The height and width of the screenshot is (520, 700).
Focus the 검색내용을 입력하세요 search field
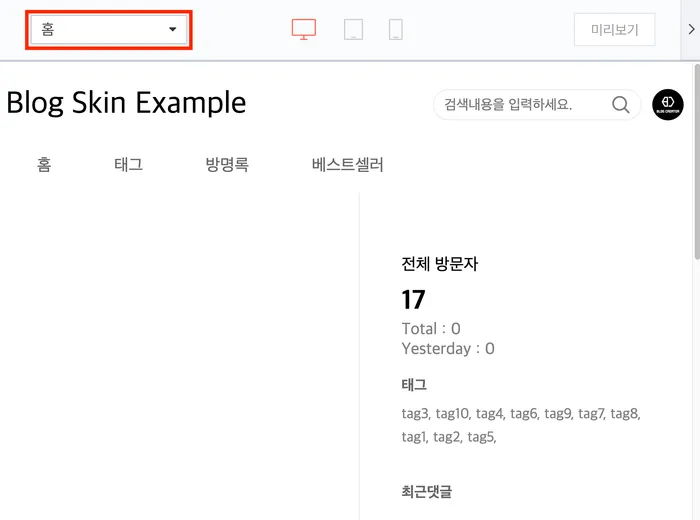click(537, 104)
